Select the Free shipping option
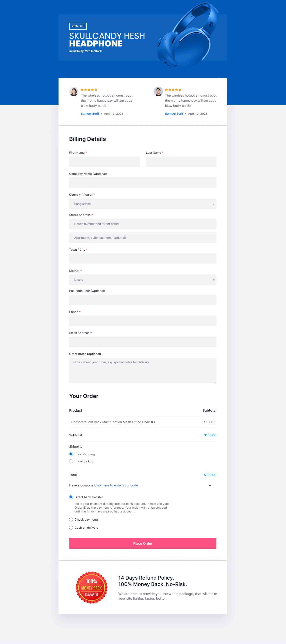The image size is (286, 644). tap(71, 454)
